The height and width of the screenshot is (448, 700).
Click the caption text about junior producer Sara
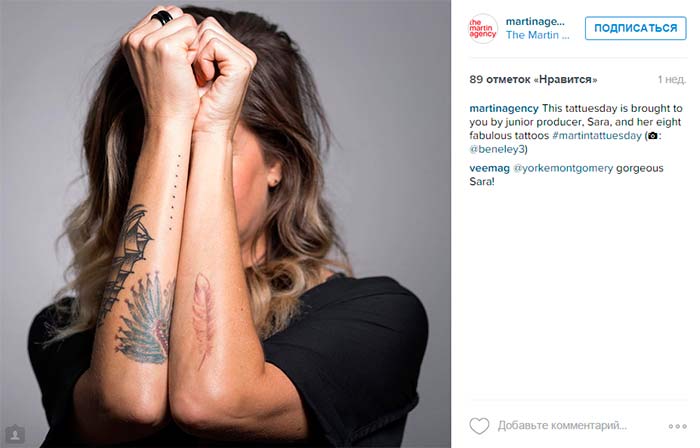(x=575, y=129)
